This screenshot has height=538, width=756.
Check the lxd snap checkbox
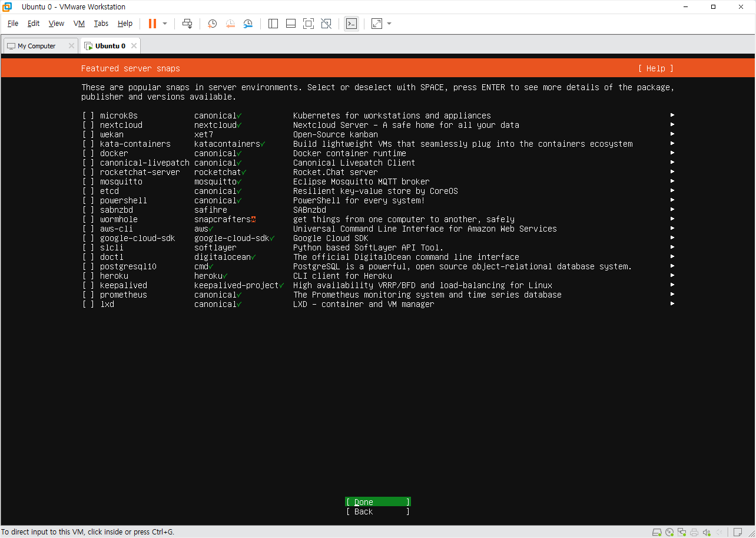tap(88, 304)
